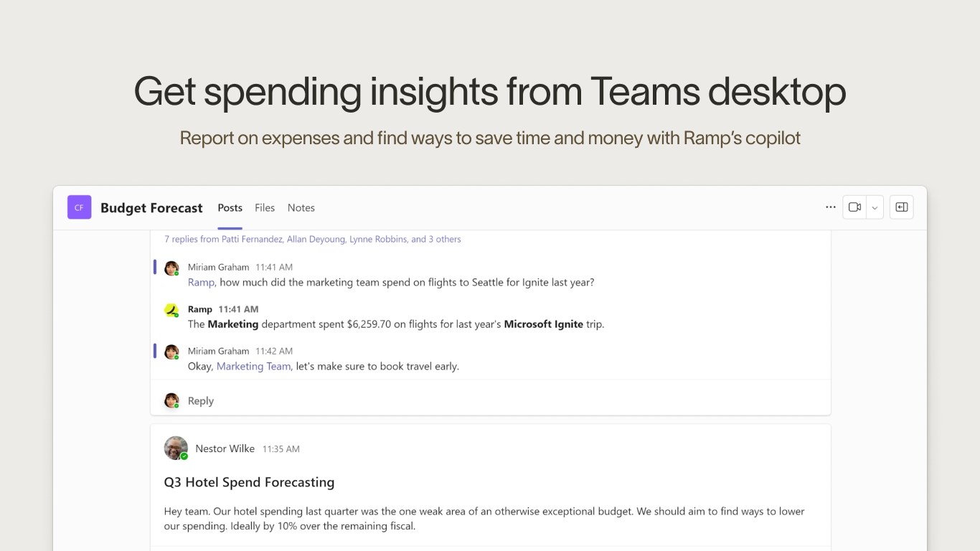Click Miriam Graham's avatar at 11:41 AM
The image size is (980, 551).
coord(171,268)
